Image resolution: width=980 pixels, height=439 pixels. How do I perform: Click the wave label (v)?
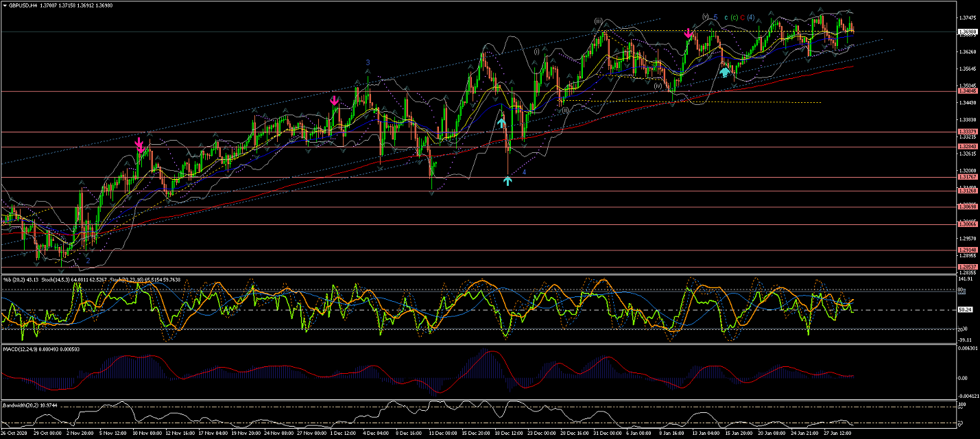pos(705,16)
